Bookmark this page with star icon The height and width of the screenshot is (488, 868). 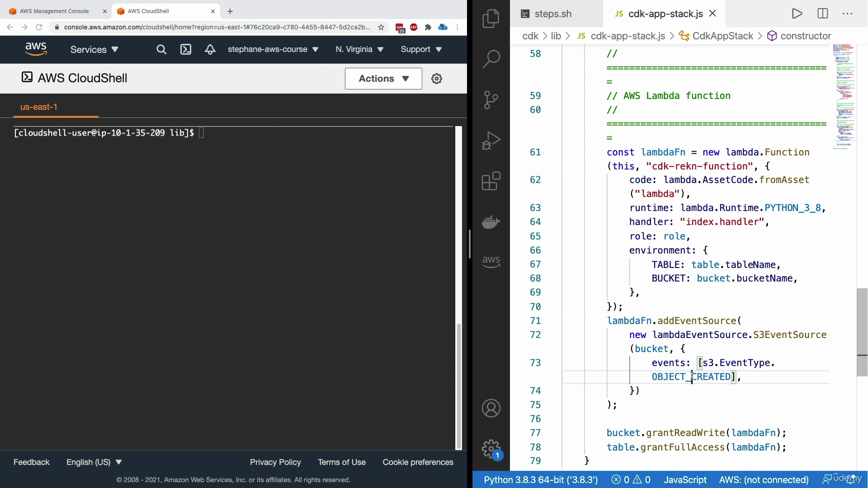(381, 27)
